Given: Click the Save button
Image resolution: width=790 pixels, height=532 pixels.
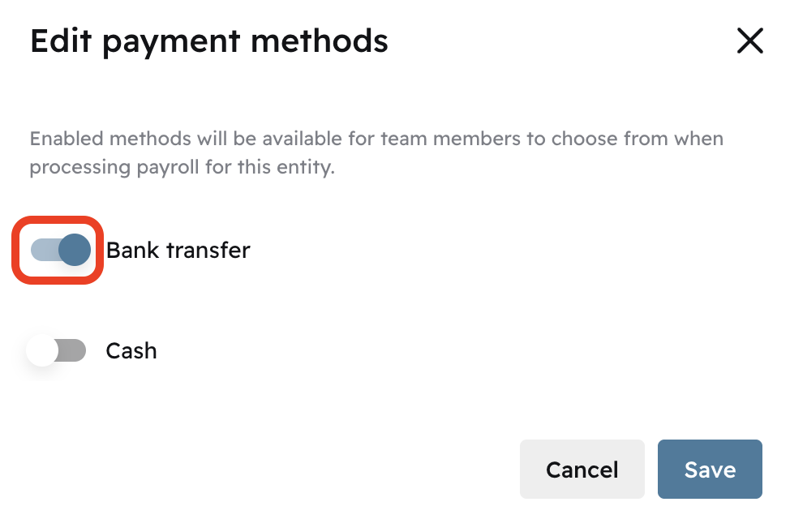Looking at the screenshot, I should (710, 470).
